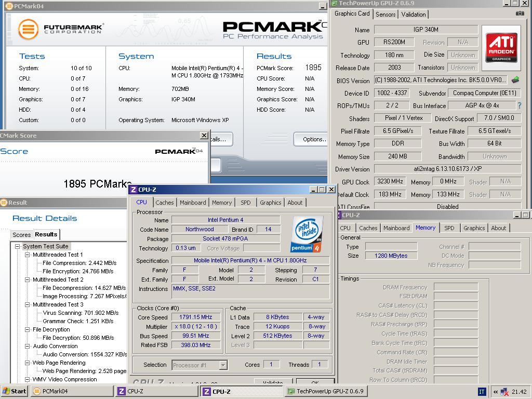The height and width of the screenshot is (399, 532).
Task: Open CPU tab in the back CPU-Z window
Action: (345, 229)
